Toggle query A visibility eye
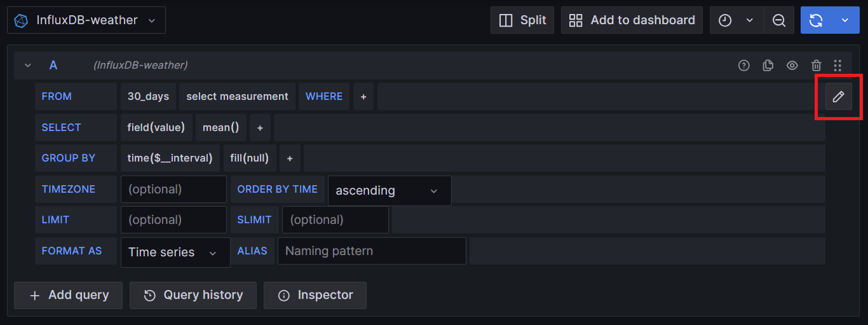The width and height of the screenshot is (868, 325). click(x=792, y=66)
